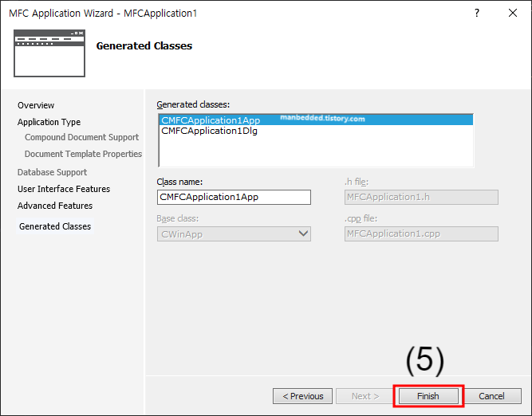Go to Database Support page

pyautogui.click(x=53, y=172)
